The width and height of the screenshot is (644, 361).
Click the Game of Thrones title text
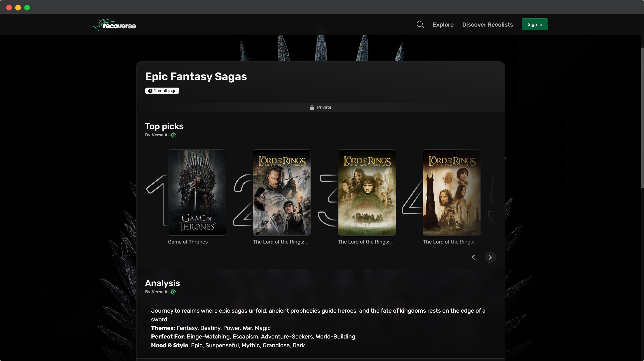pos(188,242)
